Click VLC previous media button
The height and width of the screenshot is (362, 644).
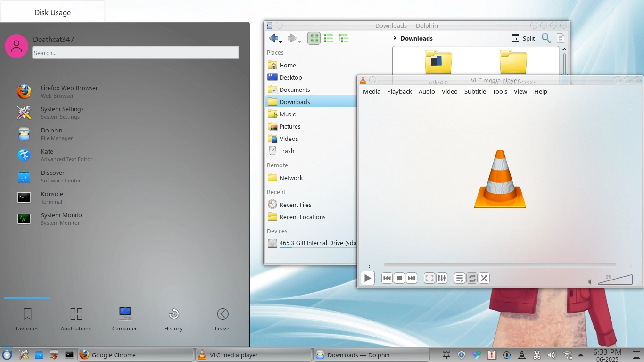(x=387, y=278)
